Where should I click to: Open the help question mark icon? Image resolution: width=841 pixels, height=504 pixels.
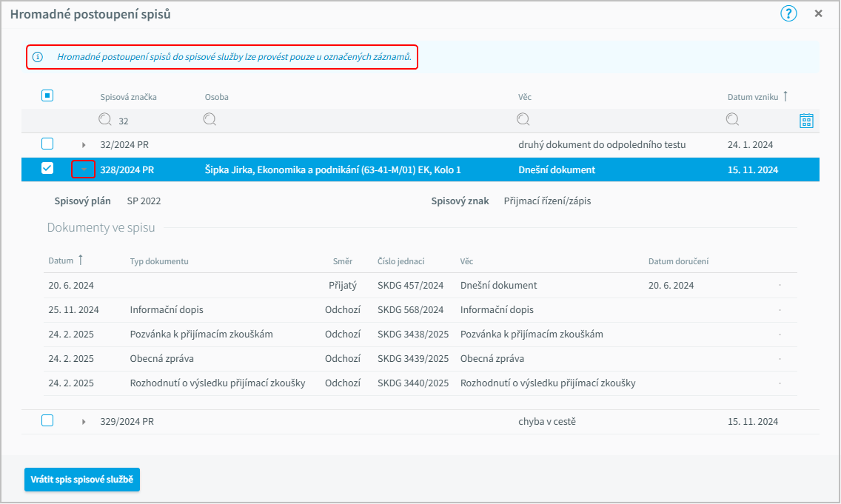[788, 13]
